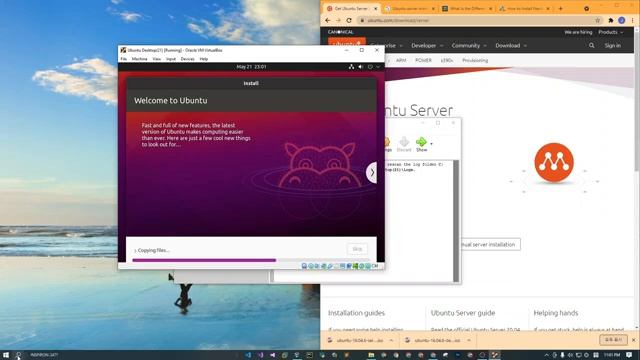Click the green VirtualBox status bar indicator
This screenshot has height=360, width=640.
pos(355,266)
